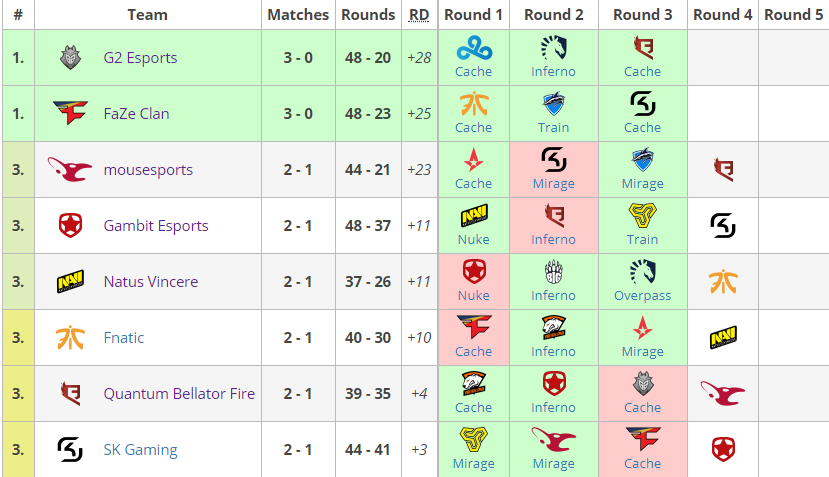This screenshot has height=477, width=829.
Task: Click the G2 Esports logo icon
Action: point(70,58)
